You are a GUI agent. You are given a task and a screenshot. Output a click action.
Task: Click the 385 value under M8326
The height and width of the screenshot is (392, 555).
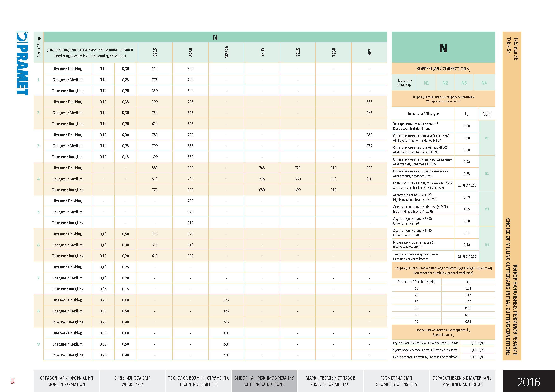pos(226,322)
